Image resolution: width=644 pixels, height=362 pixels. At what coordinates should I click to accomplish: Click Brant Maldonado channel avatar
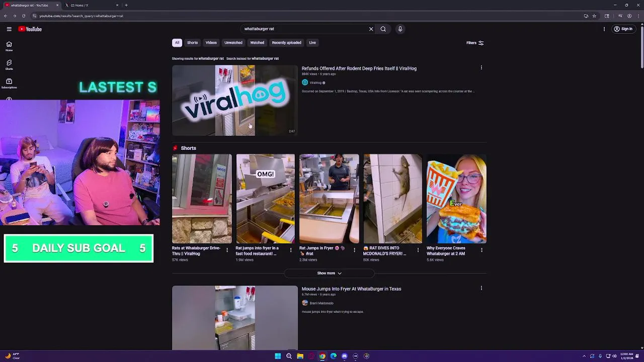[305, 303]
